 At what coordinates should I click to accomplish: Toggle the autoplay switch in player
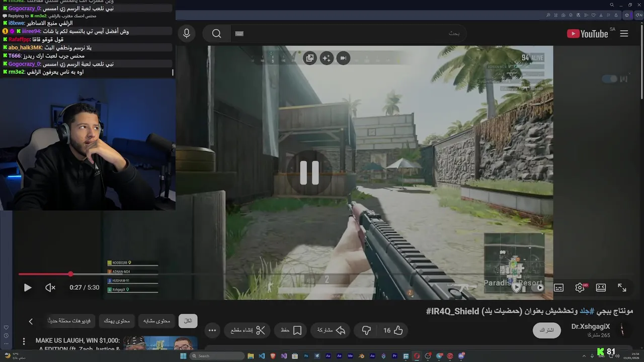pyautogui.click(x=537, y=288)
